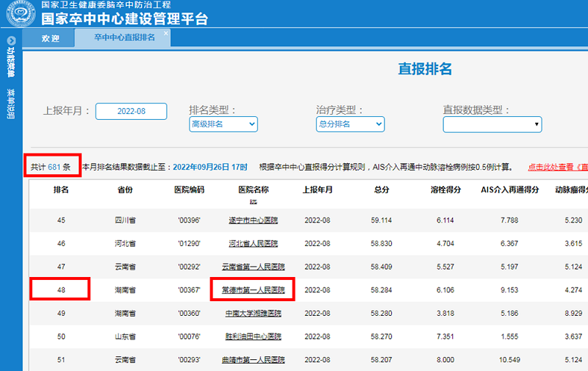Open 遂宁市中心医院 hospital link
This screenshot has height=371, width=588.
click(x=253, y=220)
